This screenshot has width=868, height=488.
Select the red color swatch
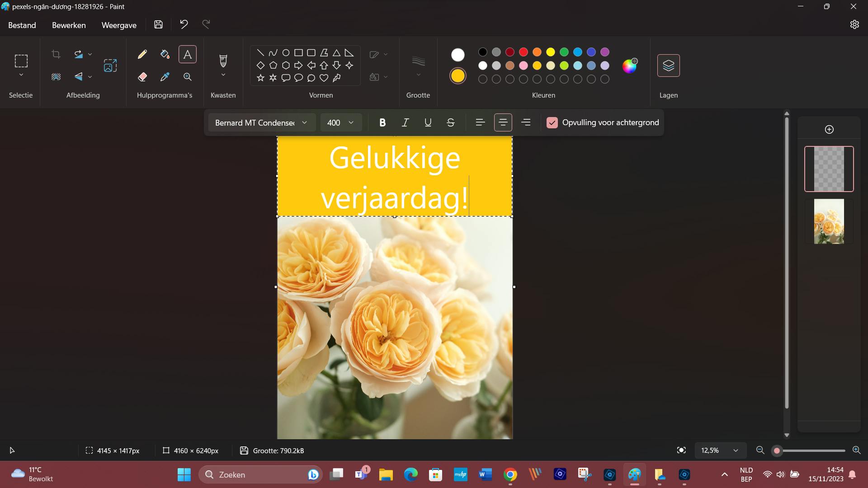pyautogui.click(x=523, y=52)
